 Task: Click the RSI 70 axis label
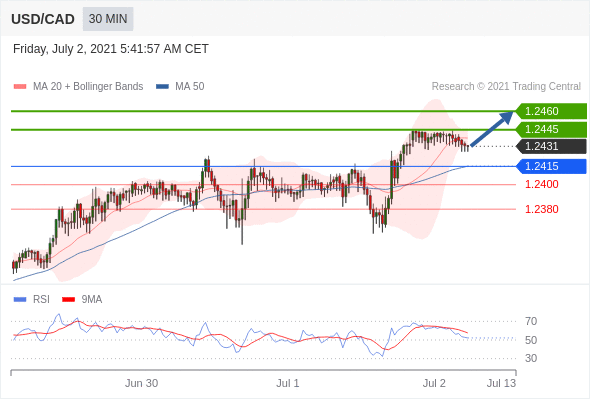pyautogui.click(x=531, y=321)
